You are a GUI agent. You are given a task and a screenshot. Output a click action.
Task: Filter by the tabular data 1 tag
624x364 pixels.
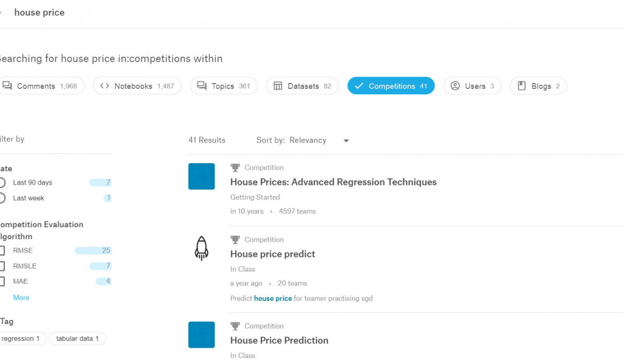click(78, 338)
